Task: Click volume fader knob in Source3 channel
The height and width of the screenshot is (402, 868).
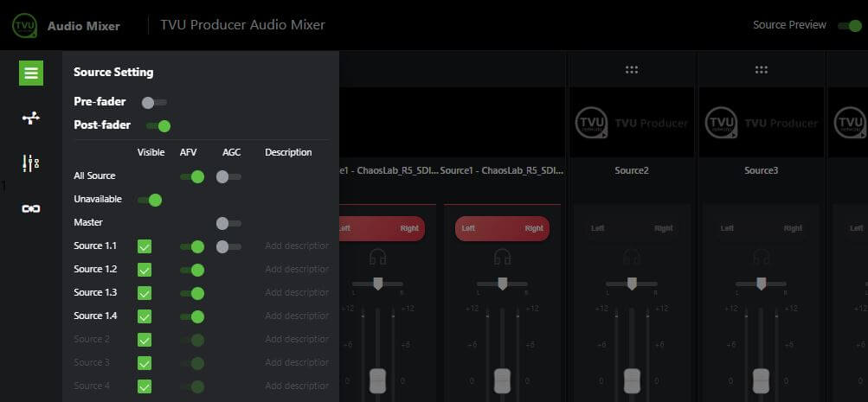Action: [762, 381]
